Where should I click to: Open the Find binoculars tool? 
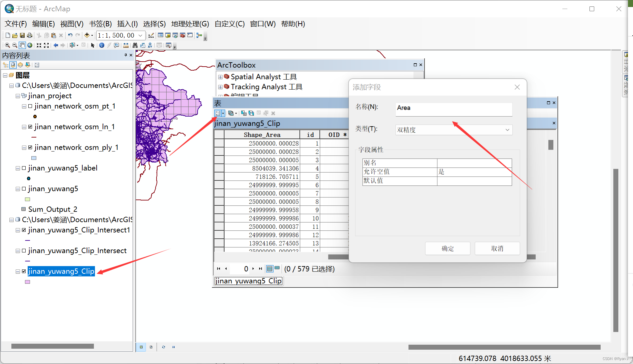coord(135,45)
